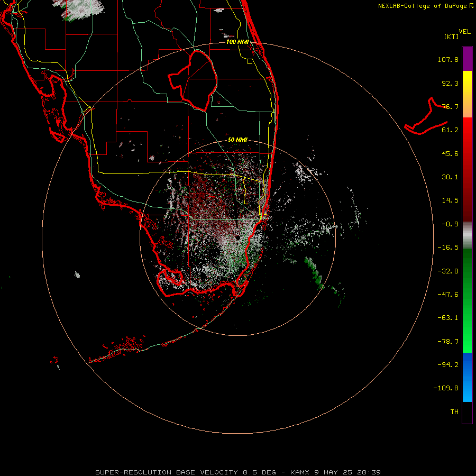Select the -78.7 velocity scale value
The image size is (476, 476).
448,342
